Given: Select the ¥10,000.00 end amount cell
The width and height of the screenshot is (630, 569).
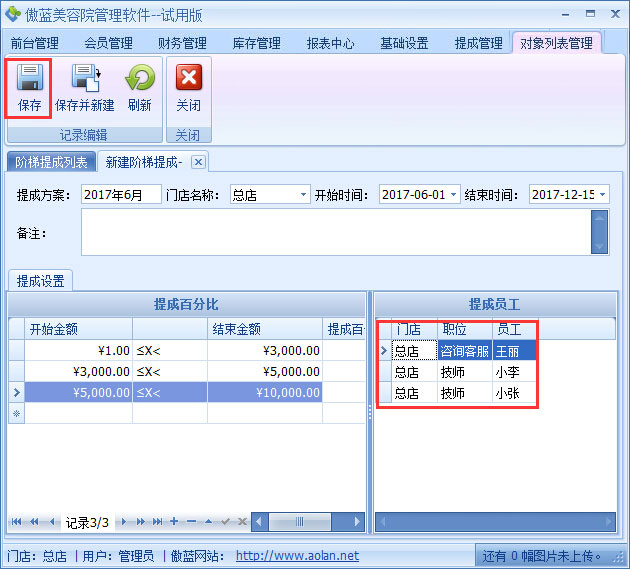Looking at the screenshot, I should (265, 392).
